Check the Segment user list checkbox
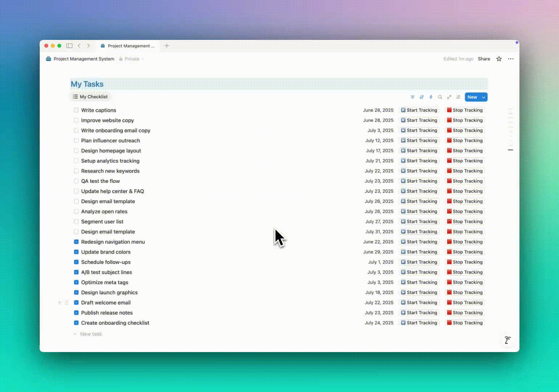559x392 pixels. (x=76, y=221)
